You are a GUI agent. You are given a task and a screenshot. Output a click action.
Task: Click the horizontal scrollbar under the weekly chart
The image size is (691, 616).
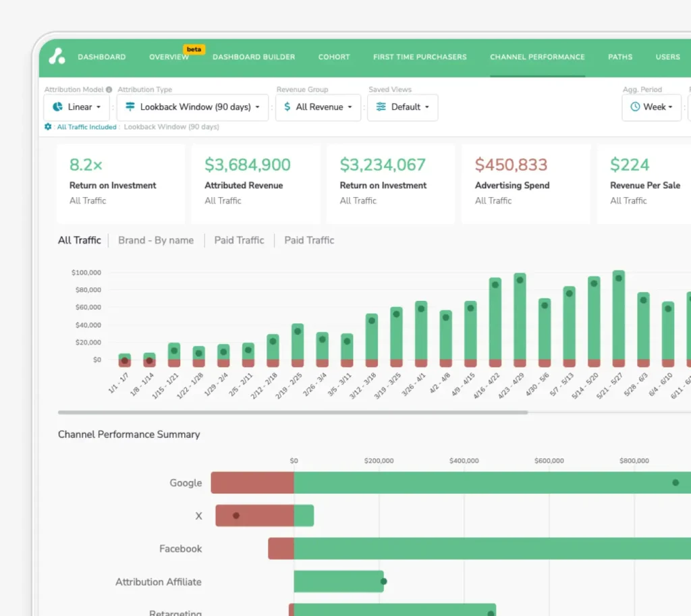point(292,412)
